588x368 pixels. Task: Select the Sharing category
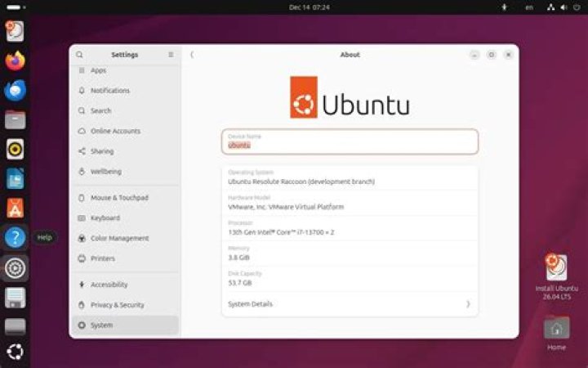tap(125, 151)
